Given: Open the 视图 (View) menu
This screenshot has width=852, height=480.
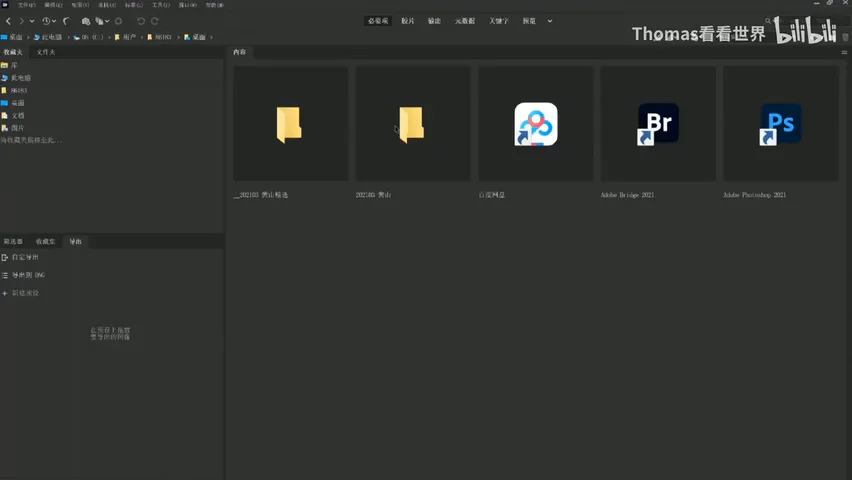Looking at the screenshot, I should coord(80,5).
